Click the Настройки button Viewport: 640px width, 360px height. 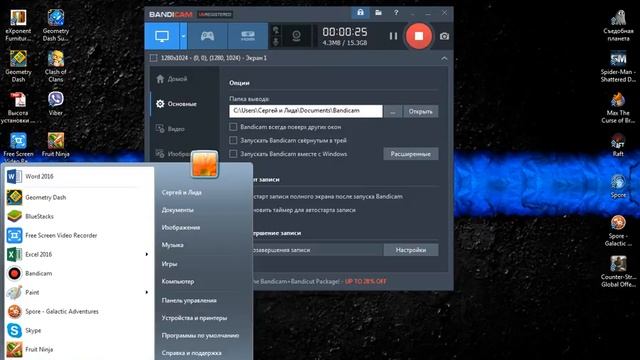click(411, 250)
